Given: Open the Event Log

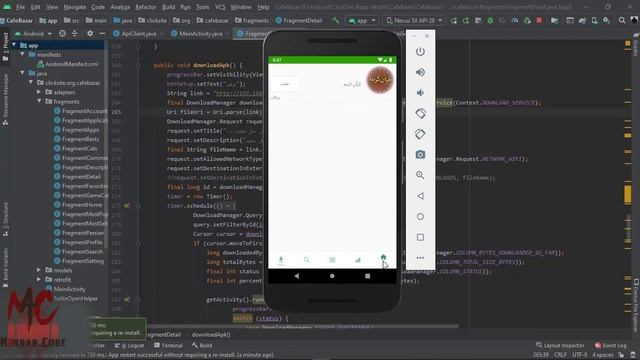Looking at the screenshot, I should 610,345.
